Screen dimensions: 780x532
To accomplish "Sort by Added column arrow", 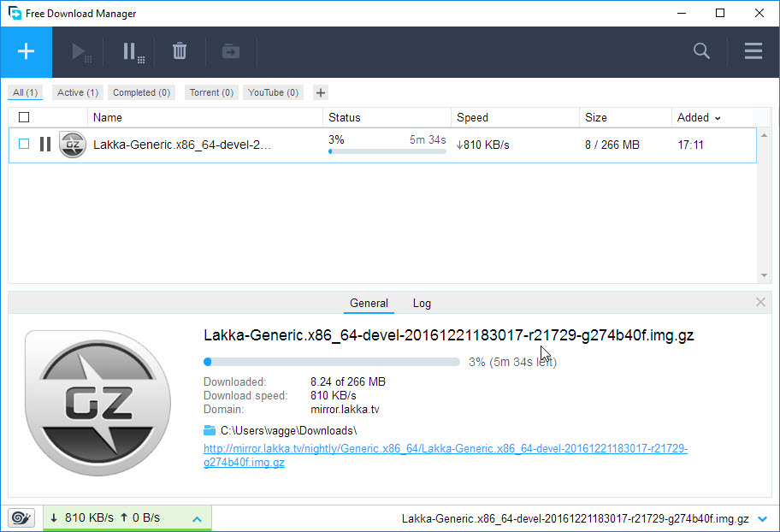I will [x=718, y=118].
